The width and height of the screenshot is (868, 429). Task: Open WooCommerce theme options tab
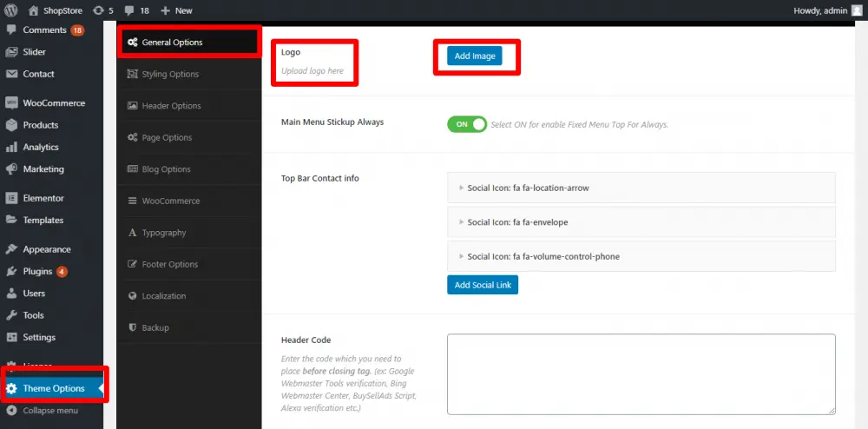(x=188, y=201)
